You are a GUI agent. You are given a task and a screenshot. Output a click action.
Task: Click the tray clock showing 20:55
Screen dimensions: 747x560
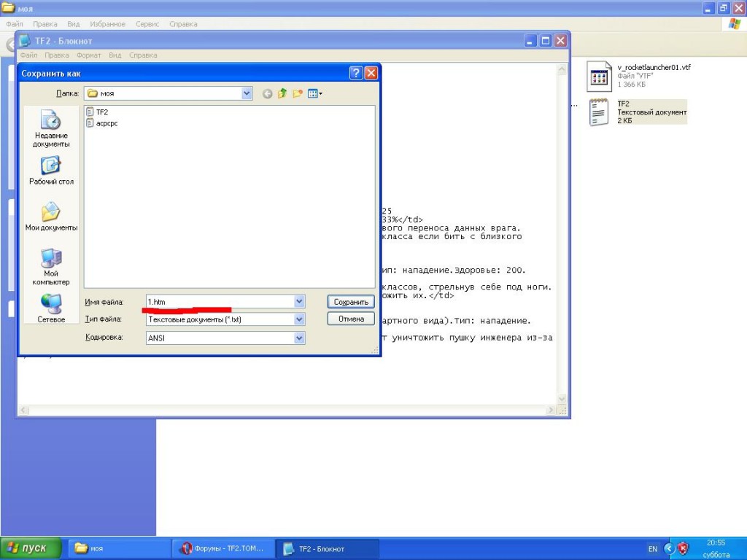pyautogui.click(x=716, y=542)
